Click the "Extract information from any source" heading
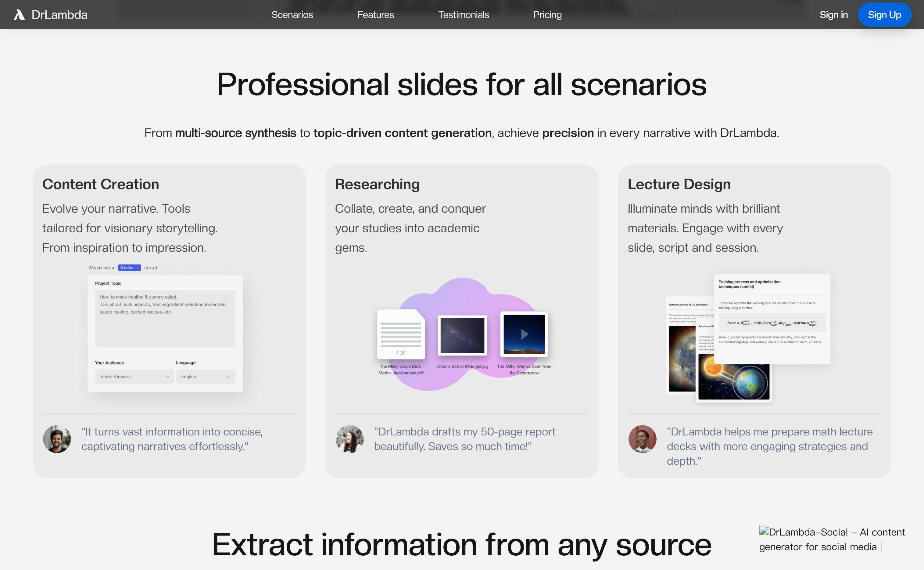The image size is (924, 570). point(461,545)
